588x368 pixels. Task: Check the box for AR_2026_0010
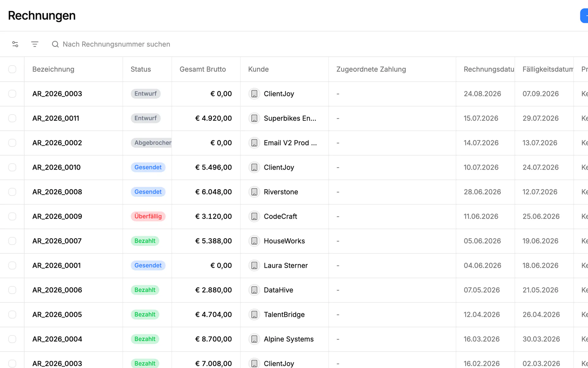pos(12,167)
